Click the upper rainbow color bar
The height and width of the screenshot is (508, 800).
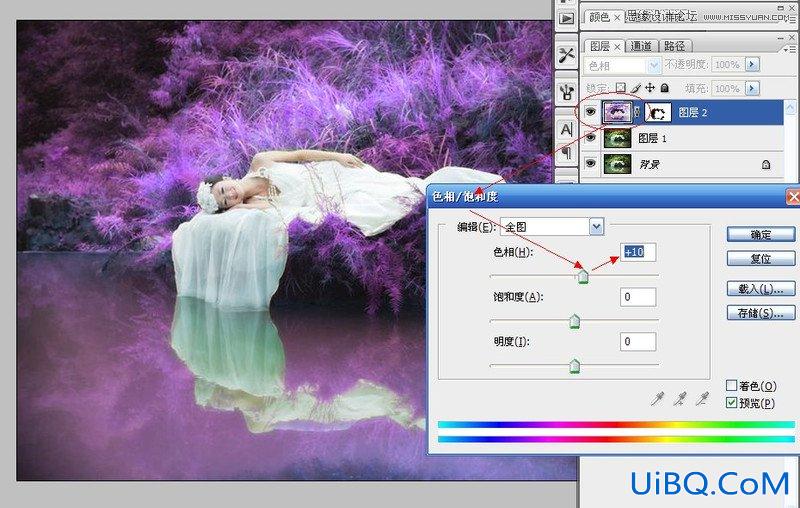(x=616, y=424)
